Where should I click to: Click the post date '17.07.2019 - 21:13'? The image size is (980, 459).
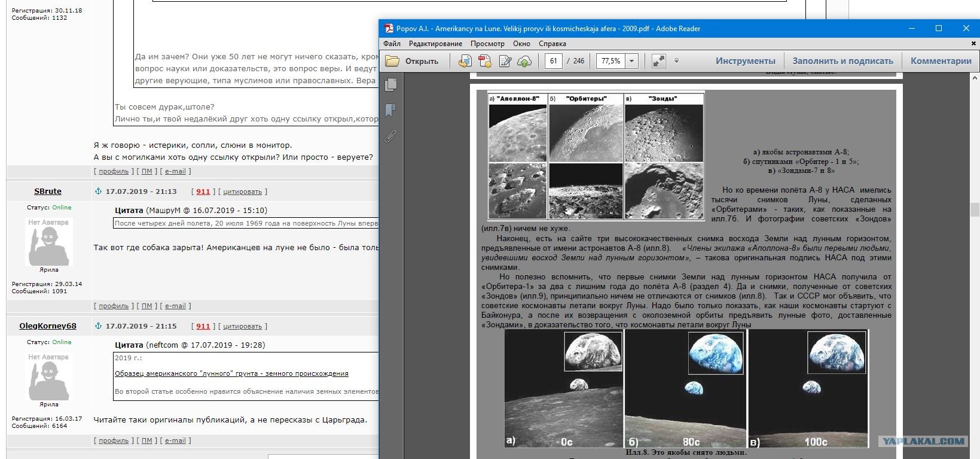pyautogui.click(x=141, y=191)
